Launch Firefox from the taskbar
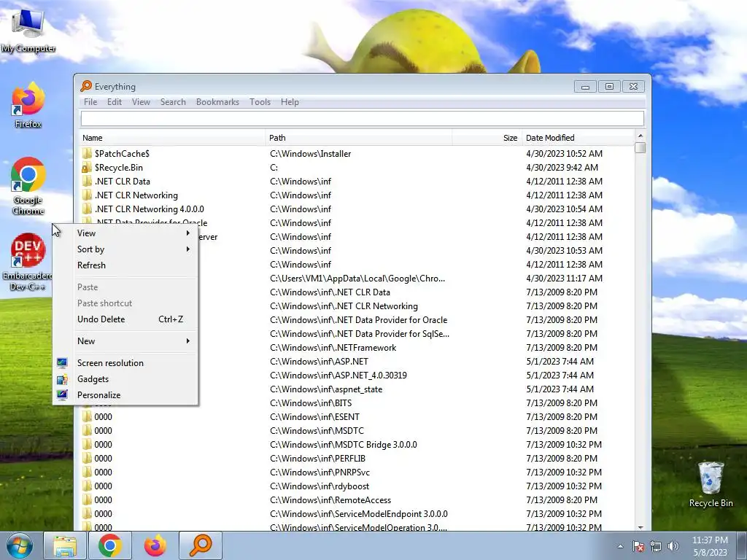The image size is (747, 560). point(155,545)
